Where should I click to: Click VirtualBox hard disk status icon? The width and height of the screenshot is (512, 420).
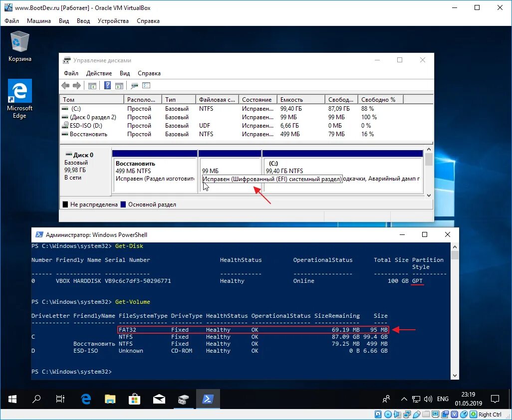click(x=378, y=415)
